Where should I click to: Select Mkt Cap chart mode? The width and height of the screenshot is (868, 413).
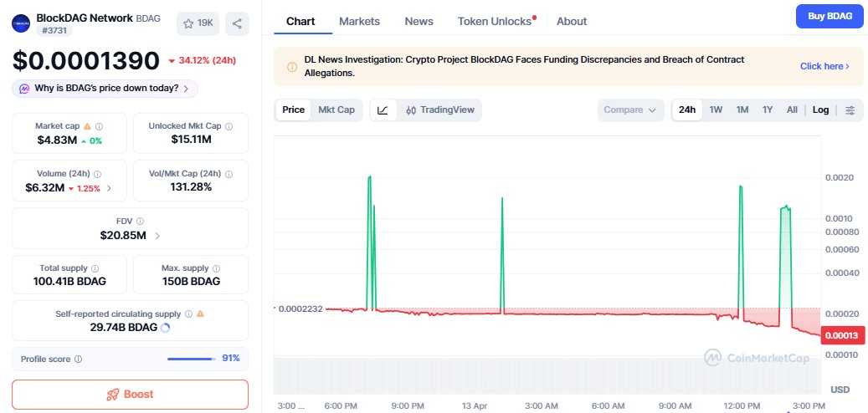point(336,110)
